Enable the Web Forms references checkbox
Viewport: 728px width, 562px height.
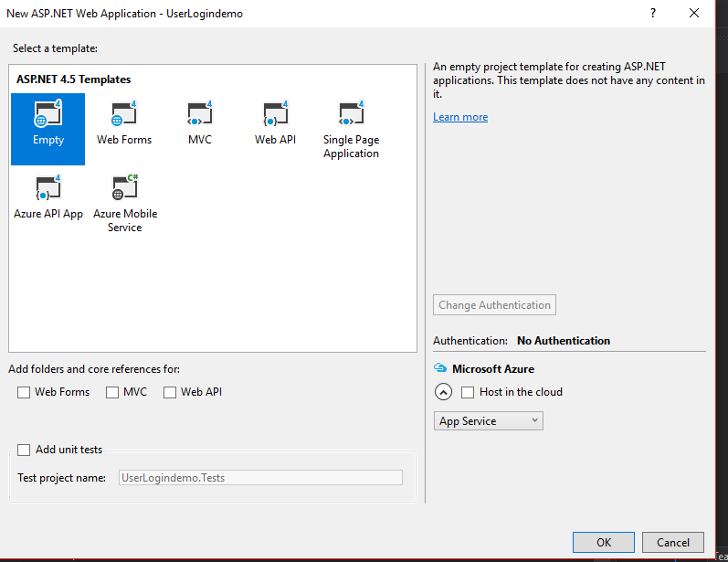(x=24, y=392)
